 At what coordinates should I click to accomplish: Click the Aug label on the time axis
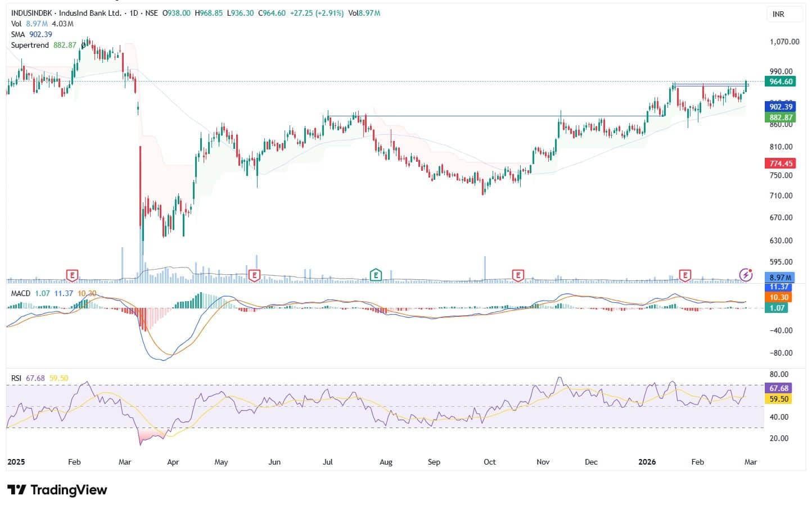[x=386, y=462]
